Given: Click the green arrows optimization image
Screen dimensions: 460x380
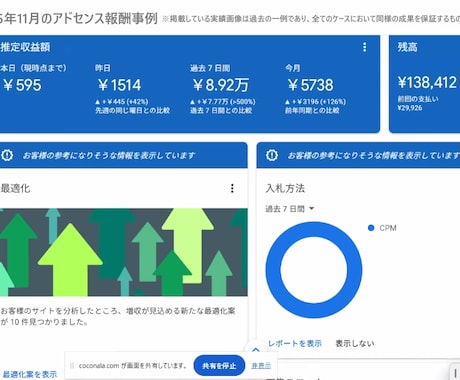Looking at the screenshot, I should click(124, 252).
